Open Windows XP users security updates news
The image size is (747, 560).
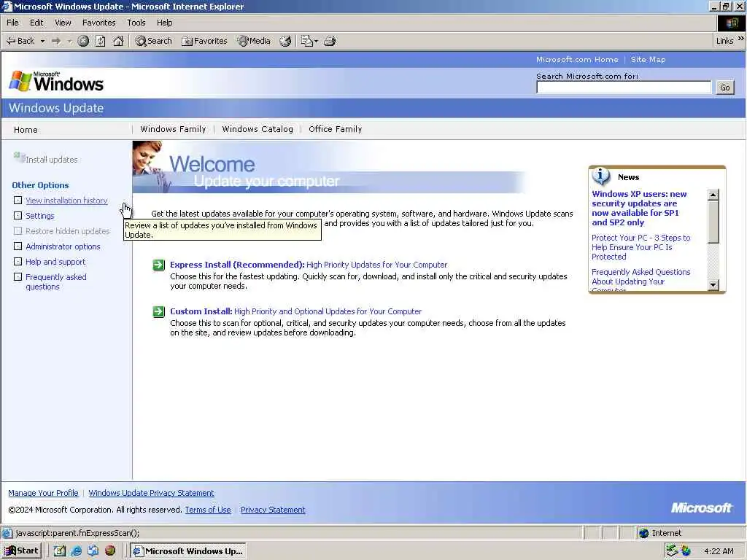point(639,208)
